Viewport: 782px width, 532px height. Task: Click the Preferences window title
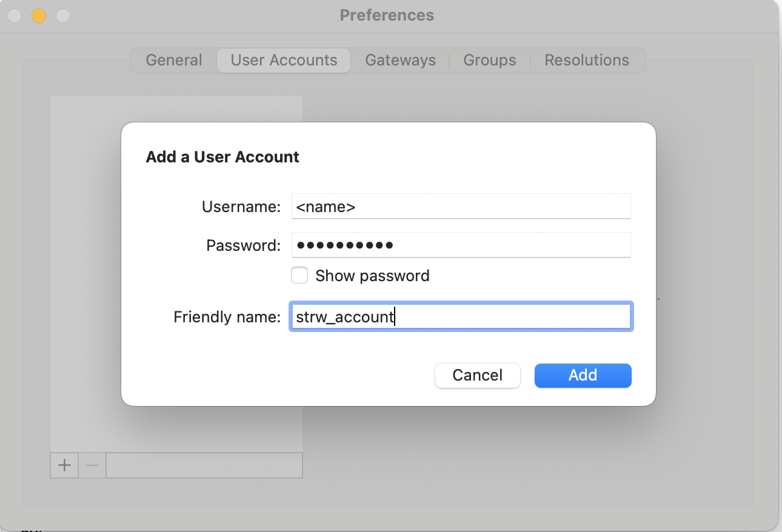387,15
